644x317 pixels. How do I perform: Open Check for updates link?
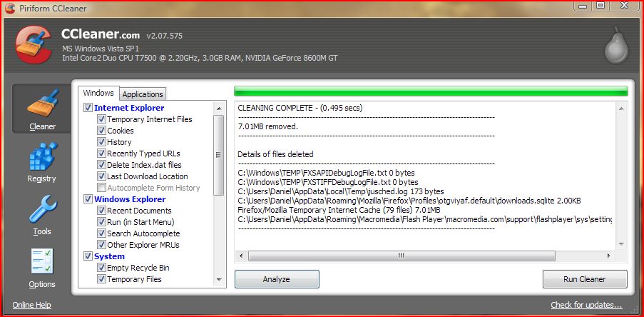586,305
